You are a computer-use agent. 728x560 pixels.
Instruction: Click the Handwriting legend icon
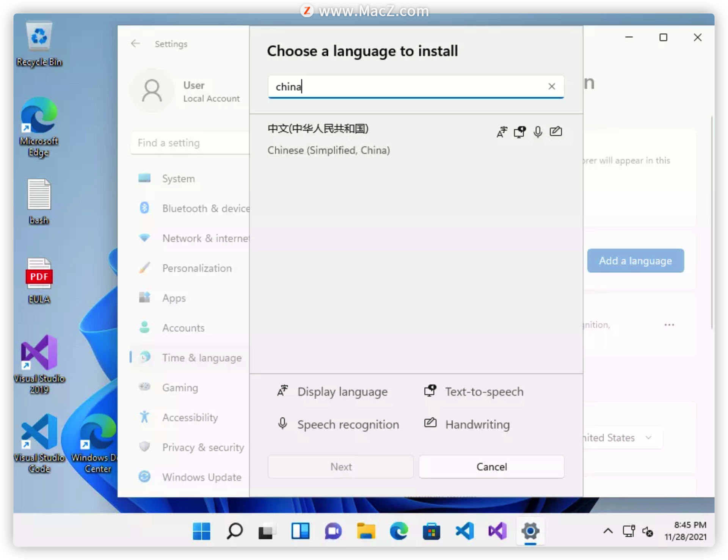[x=430, y=423]
